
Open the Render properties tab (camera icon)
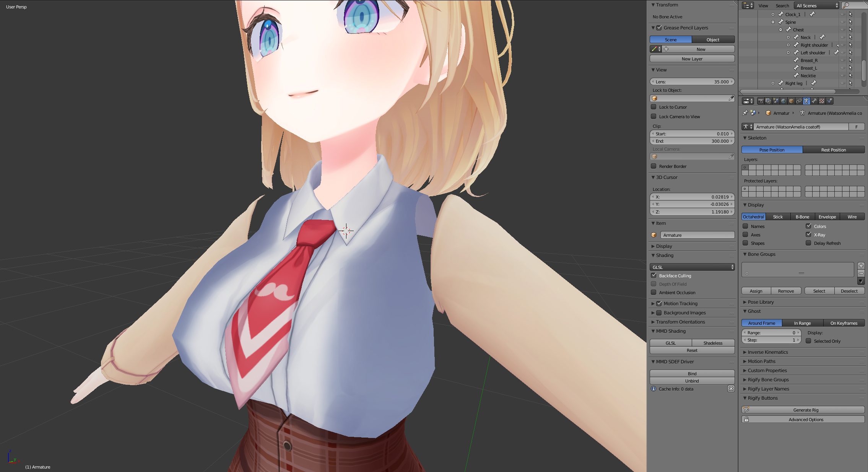point(761,101)
